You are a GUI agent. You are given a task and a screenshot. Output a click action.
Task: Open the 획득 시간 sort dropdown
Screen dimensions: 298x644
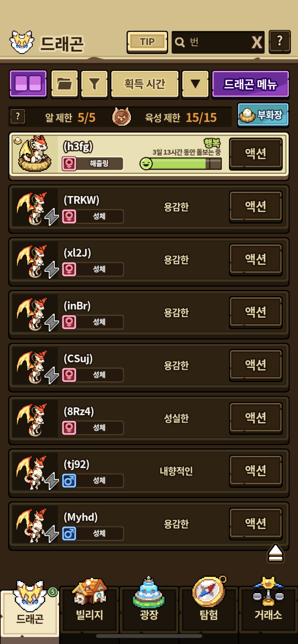[x=145, y=84]
